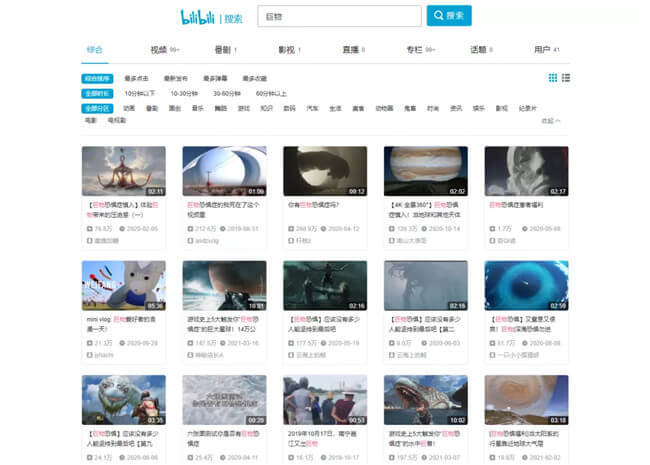Filter results to 汽车 category
The height and width of the screenshot is (465, 650).
[312, 109]
